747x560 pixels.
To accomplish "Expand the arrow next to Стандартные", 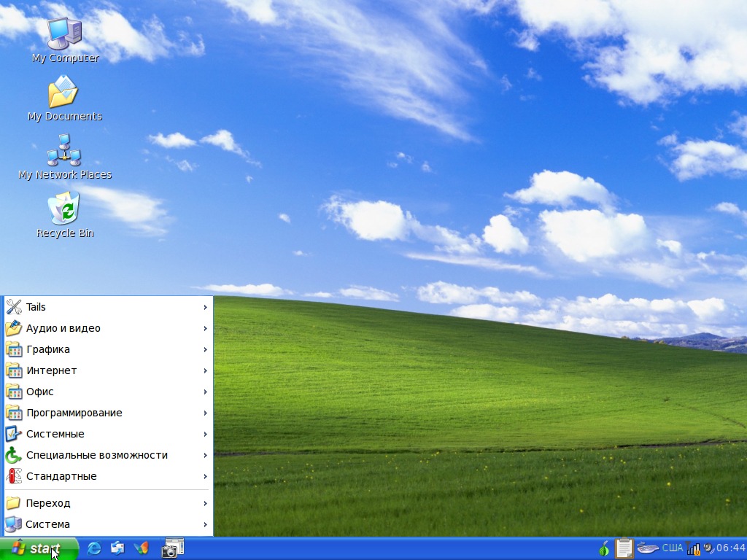I will [205, 476].
